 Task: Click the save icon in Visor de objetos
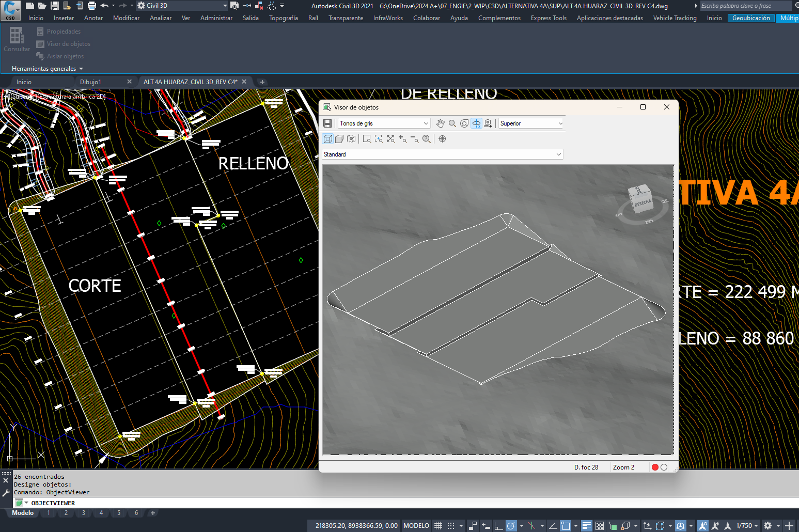(x=327, y=123)
